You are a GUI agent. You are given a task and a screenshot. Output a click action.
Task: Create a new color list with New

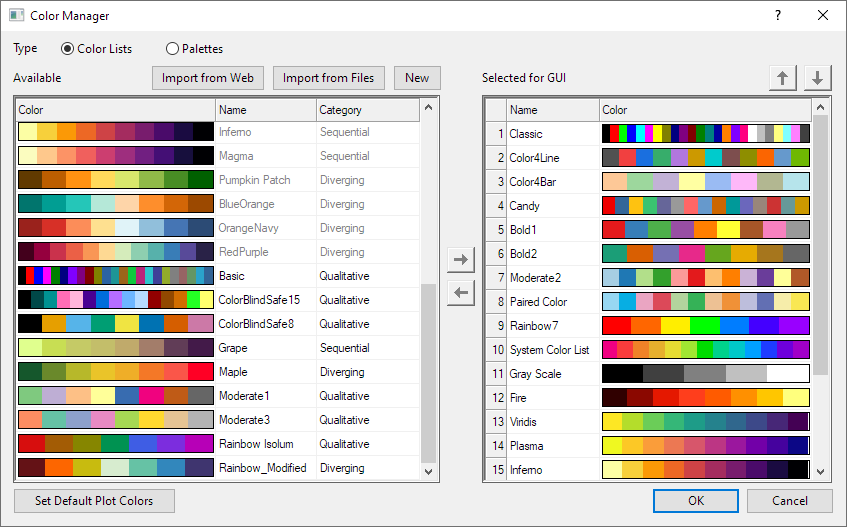click(417, 78)
